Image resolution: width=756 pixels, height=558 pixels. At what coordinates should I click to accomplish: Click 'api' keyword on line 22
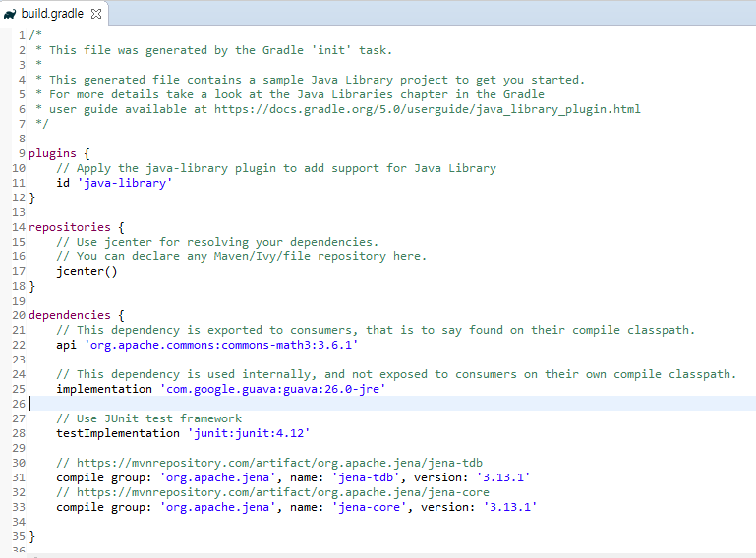click(66, 345)
